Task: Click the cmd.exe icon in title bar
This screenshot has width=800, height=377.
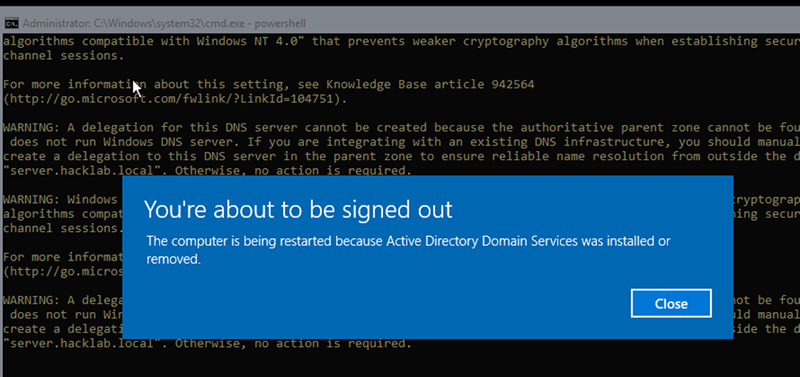Action: coord(11,23)
